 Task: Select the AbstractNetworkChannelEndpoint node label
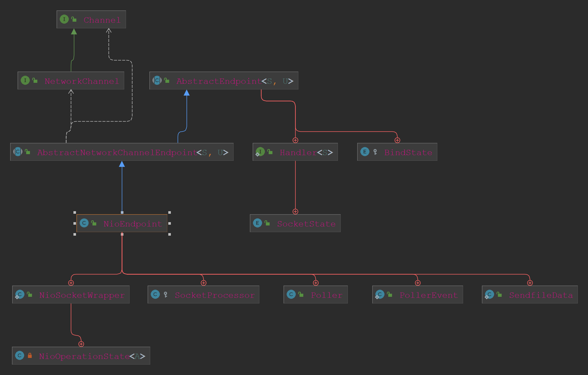point(117,152)
